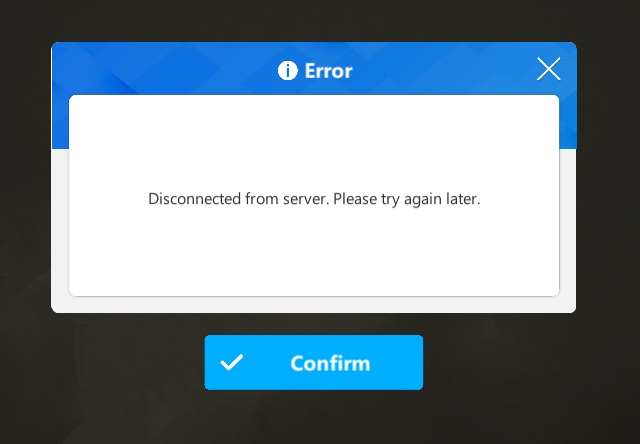Select the 'Please try again later' sentence
The width and height of the screenshot is (640, 444).
coord(407,199)
